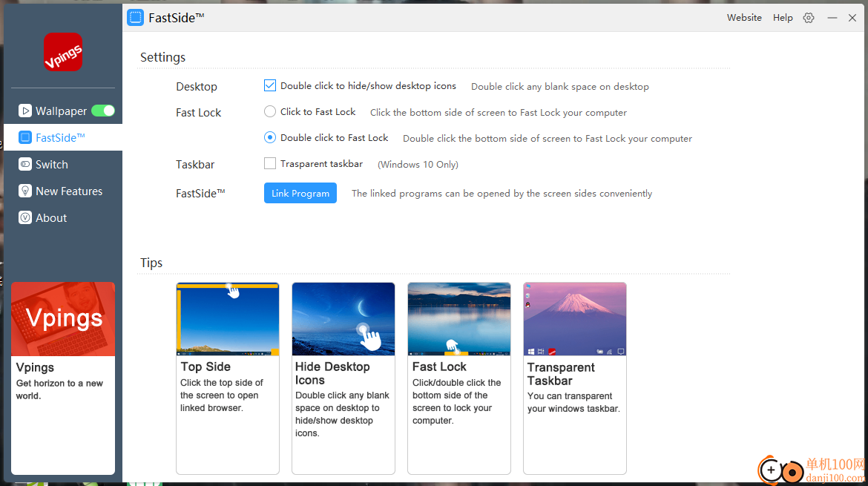Toggle the Wallpaper switch off

[x=103, y=111]
